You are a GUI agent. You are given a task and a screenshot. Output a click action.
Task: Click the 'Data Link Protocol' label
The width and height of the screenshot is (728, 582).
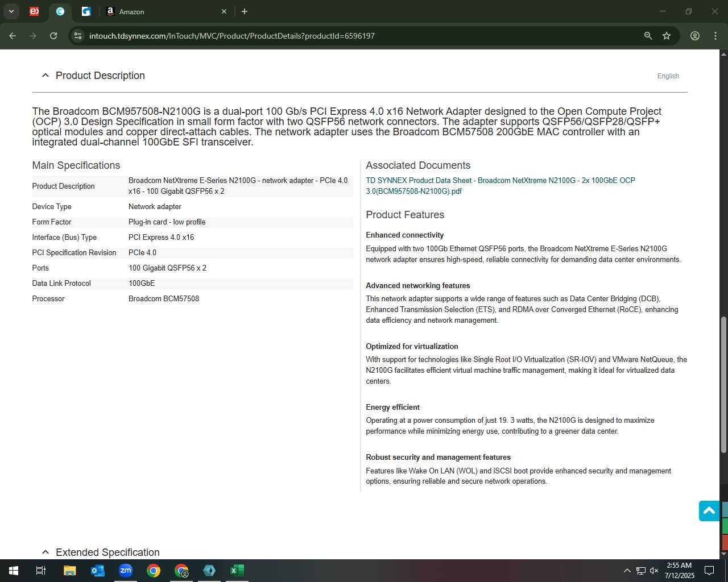click(61, 283)
